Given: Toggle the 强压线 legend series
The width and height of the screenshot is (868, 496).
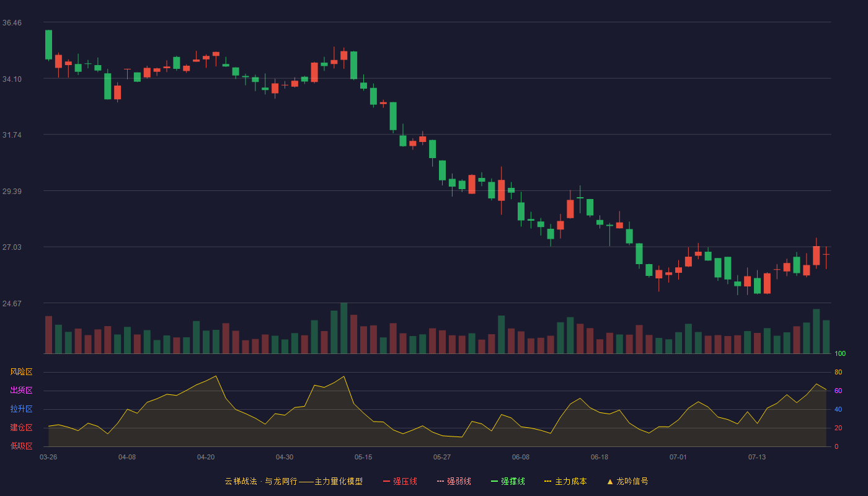Looking at the screenshot, I should click(x=400, y=481).
